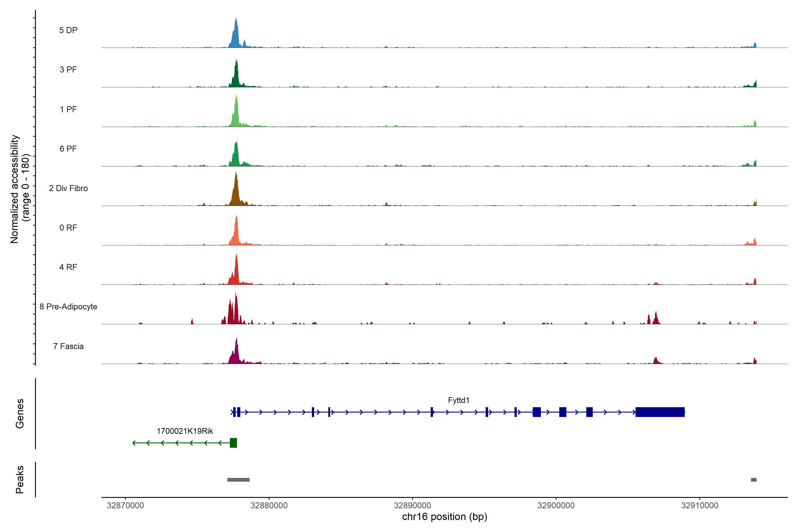Click the Fyttd1 gene name label
The image size is (798, 532).
click(458, 400)
